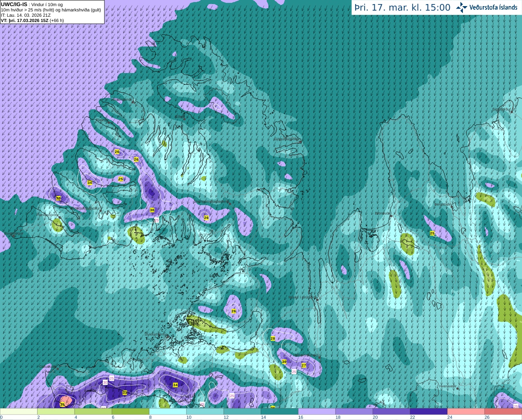Click the yellow '25' gust marker near Bergstaðir
Image resolution: width=522 pixels, height=420 pixels.
click(432, 233)
